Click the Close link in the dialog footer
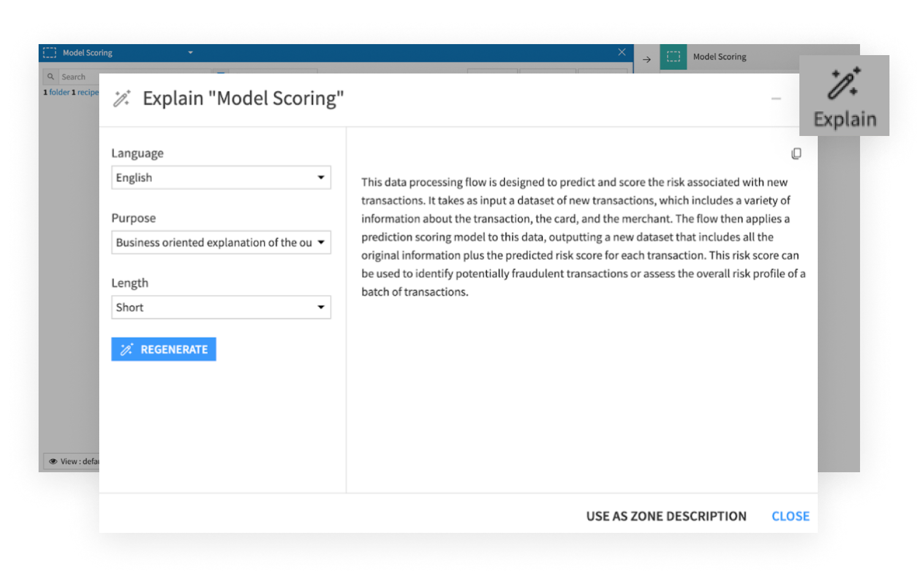The width and height of the screenshot is (917, 588). 790,516
